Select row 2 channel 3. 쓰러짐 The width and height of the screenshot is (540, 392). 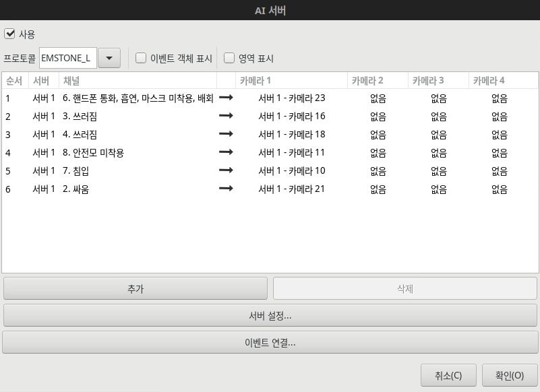click(80, 117)
